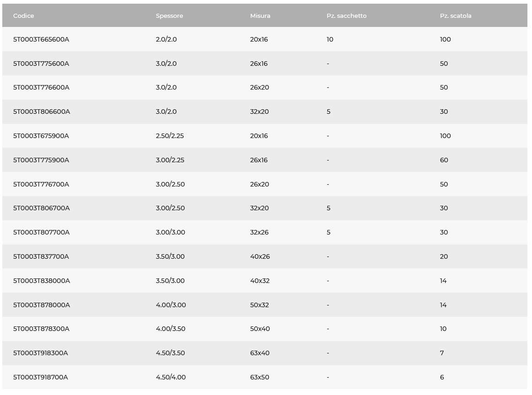The height and width of the screenshot is (395, 532).
Task: Select product code 5T0003T665600A
Action: click(41, 39)
